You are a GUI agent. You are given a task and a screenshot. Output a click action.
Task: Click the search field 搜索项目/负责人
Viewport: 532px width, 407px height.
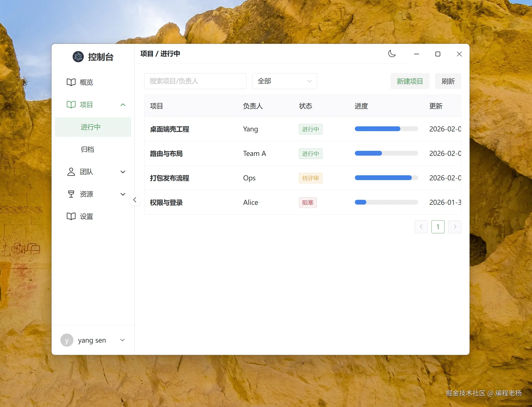pos(195,81)
